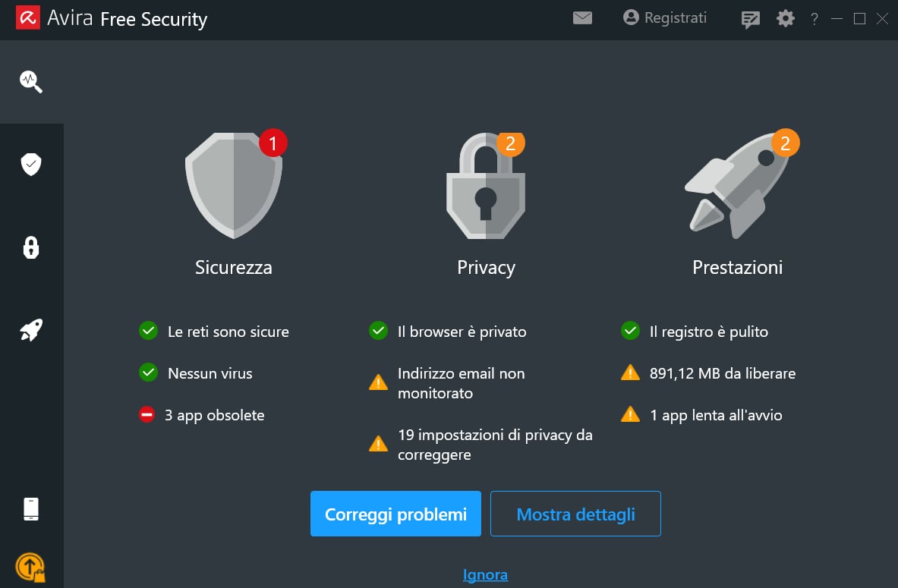This screenshot has width=898, height=588.
Task: Open the Smart Scan magnifier icon in sidebar
Action: tap(30, 81)
